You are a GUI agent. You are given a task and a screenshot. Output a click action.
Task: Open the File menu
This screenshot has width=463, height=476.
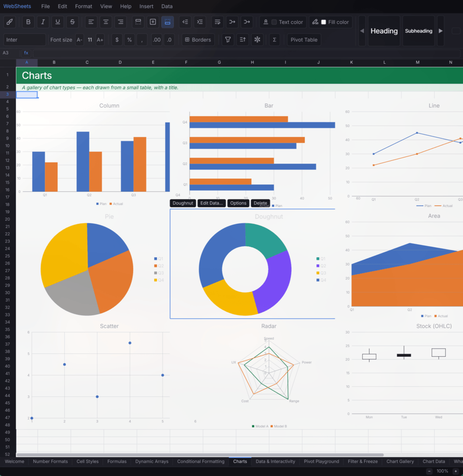(x=45, y=6)
